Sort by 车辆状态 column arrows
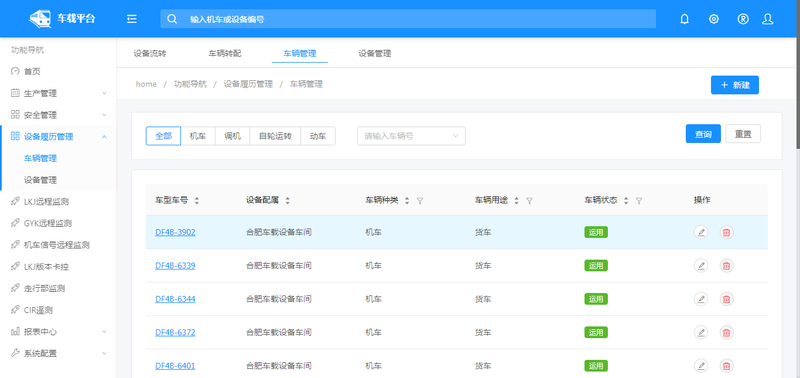 pos(626,201)
